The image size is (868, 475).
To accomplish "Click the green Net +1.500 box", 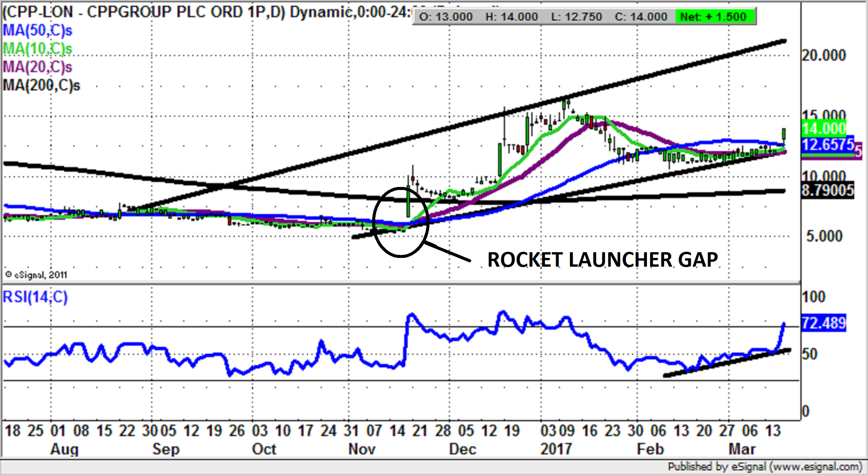I will (715, 17).
